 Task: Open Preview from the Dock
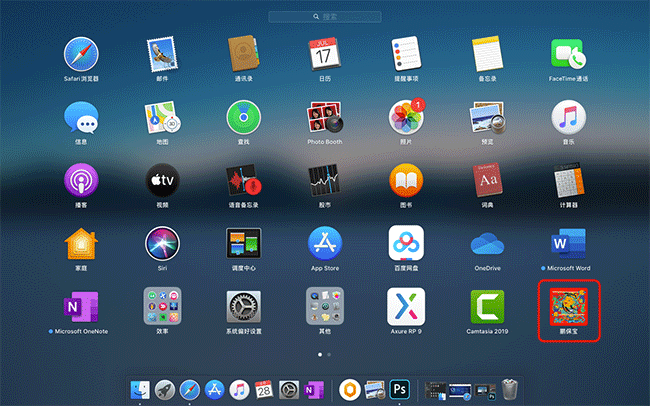[375, 390]
